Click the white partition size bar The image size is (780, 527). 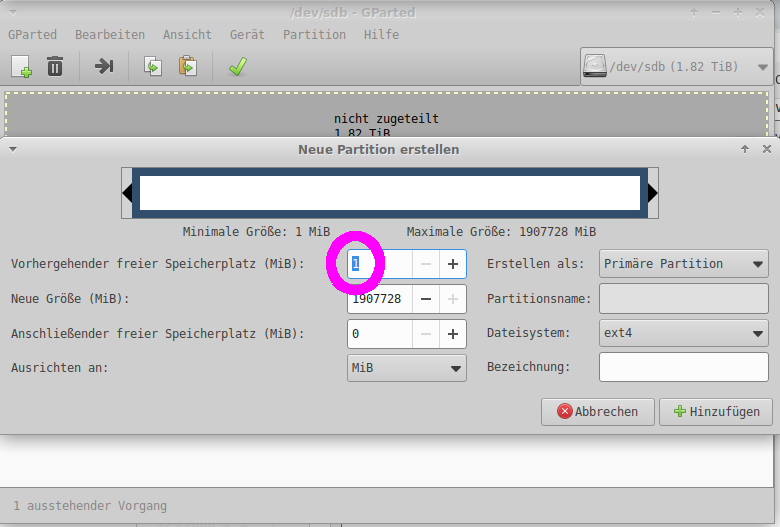(x=390, y=193)
